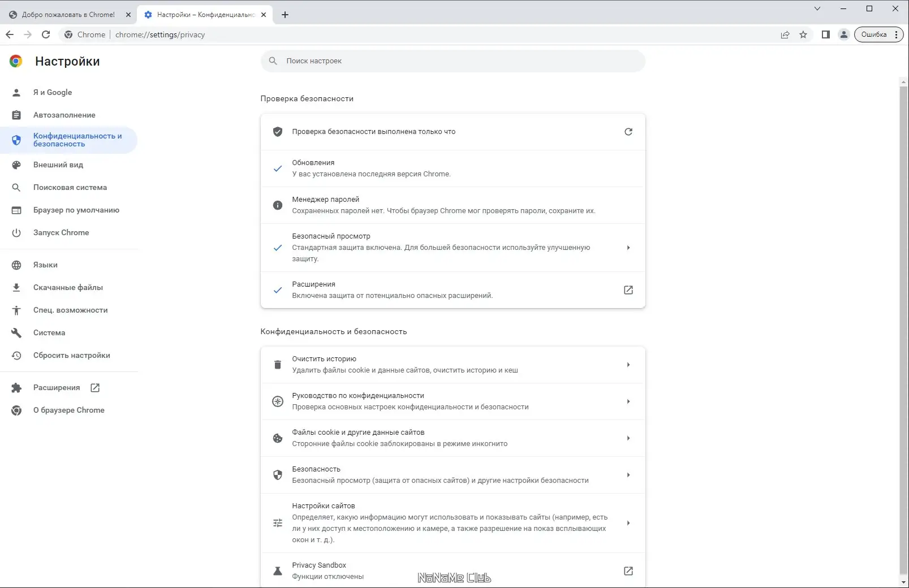Select the "Я и Google" person icon
The width and height of the screenshot is (909, 588).
point(16,92)
